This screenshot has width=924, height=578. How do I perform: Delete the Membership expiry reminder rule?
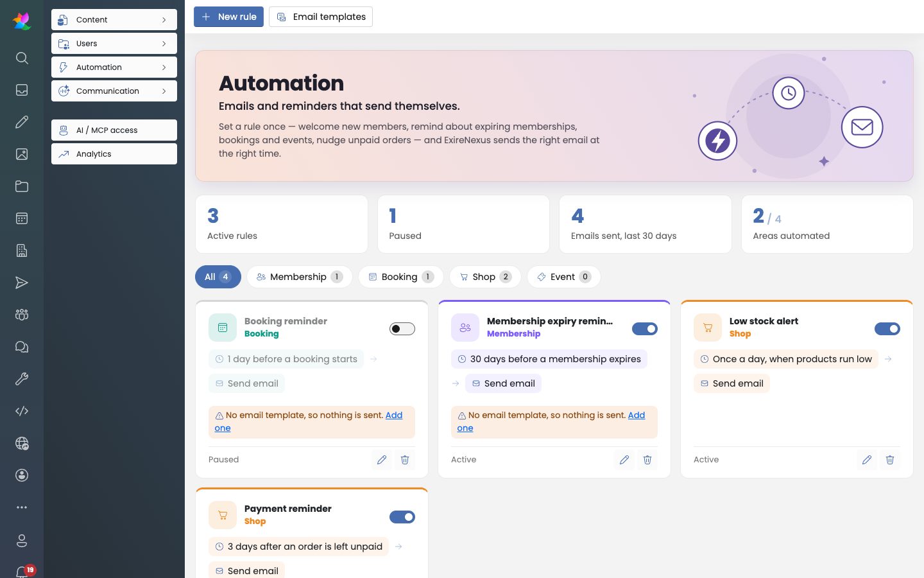point(647,460)
